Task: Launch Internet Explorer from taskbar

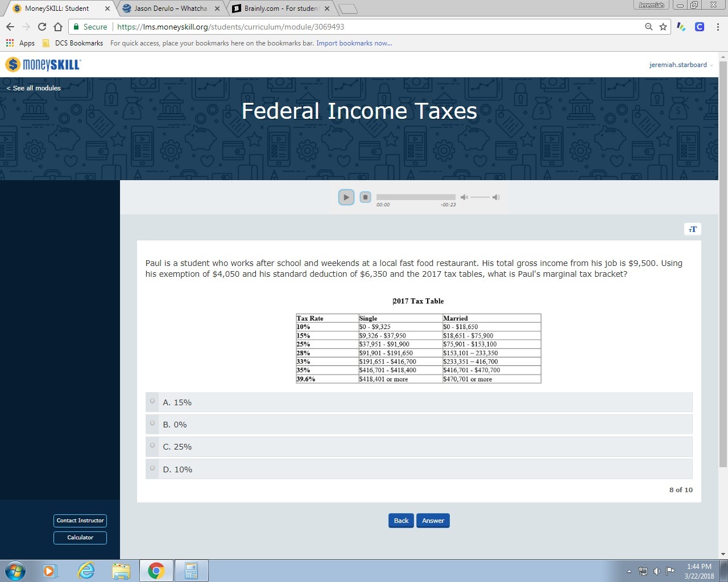Action: (86, 571)
